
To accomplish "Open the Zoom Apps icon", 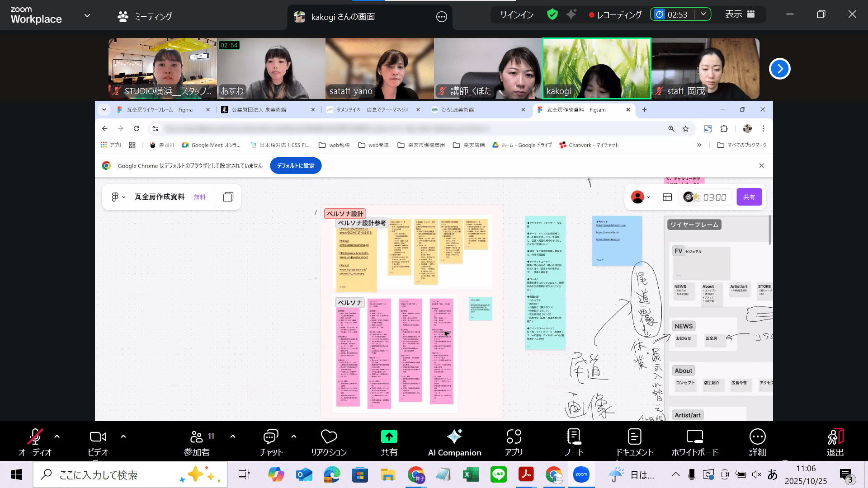I will [x=514, y=437].
